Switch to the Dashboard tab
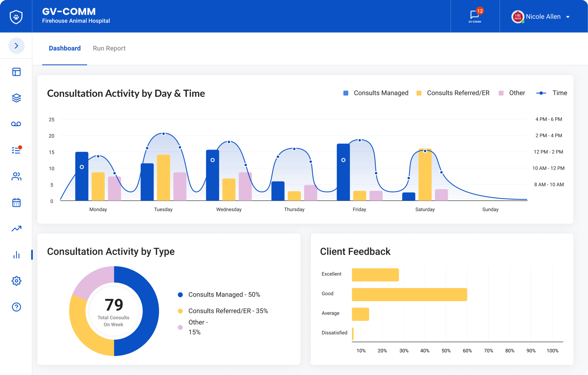Image resolution: width=588 pixels, height=375 pixels. pos(65,48)
